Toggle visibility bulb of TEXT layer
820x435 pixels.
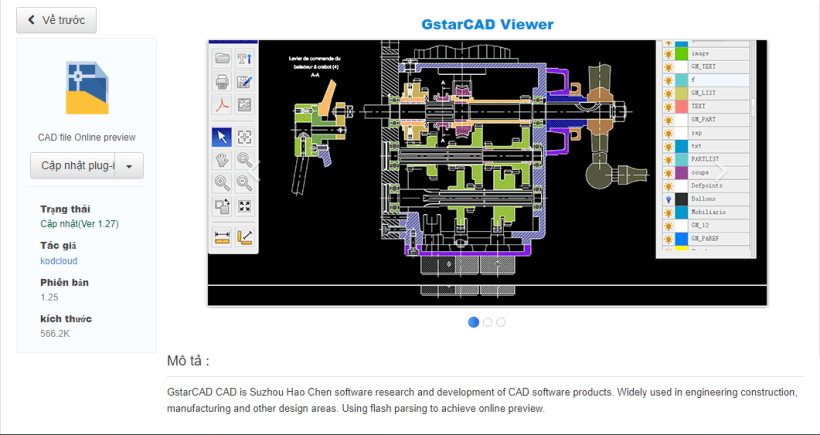coord(668,106)
